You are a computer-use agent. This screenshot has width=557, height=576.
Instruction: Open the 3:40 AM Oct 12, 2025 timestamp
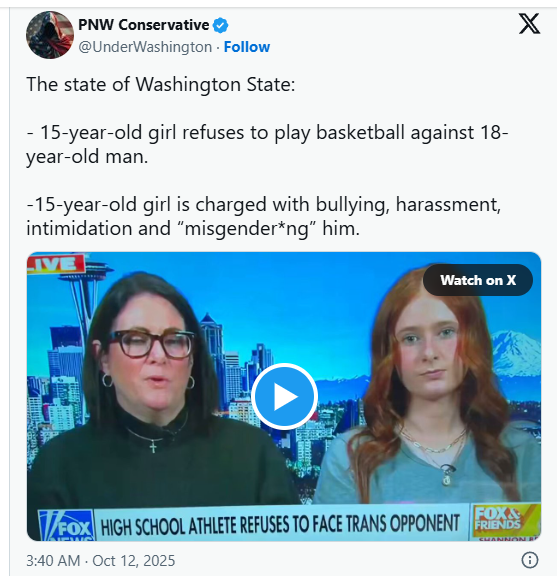tap(101, 561)
